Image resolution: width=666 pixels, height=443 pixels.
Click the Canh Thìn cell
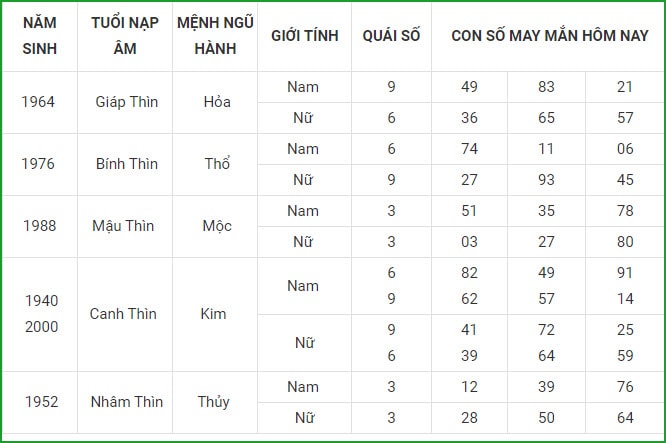coord(123,314)
